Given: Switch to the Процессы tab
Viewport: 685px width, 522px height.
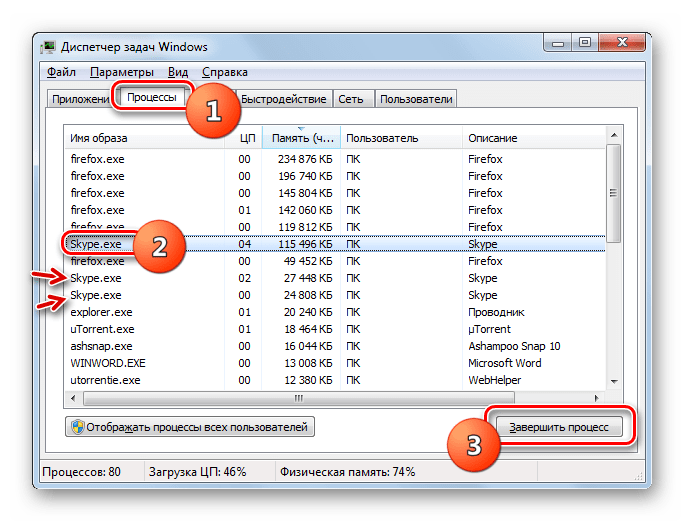Looking at the screenshot, I should (x=152, y=97).
